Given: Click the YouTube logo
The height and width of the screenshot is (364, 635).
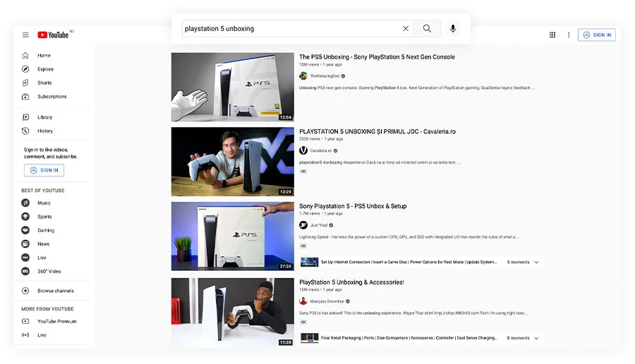Looking at the screenshot, I should click(53, 35).
